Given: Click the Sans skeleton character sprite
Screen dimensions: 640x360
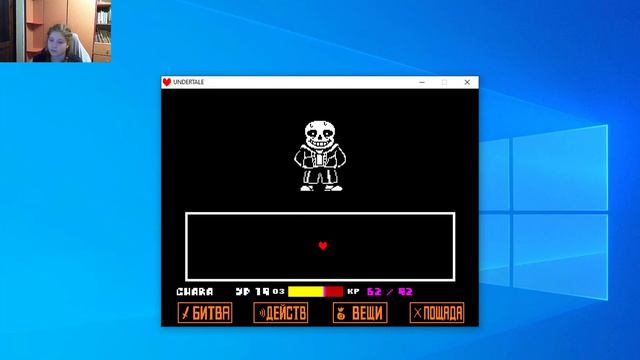Looking at the screenshot, I should click(x=320, y=156).
